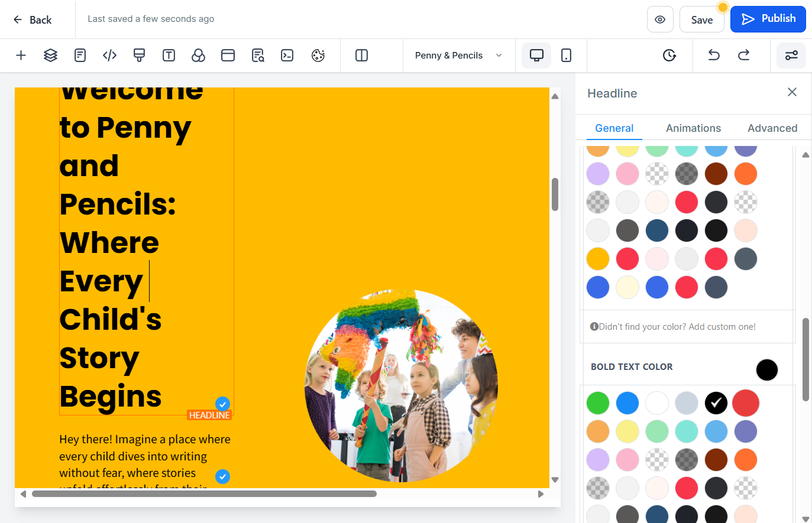This screenshot has height=523, width=812.
Task: Choose white in bold text color palette
Action: [657, 403]
